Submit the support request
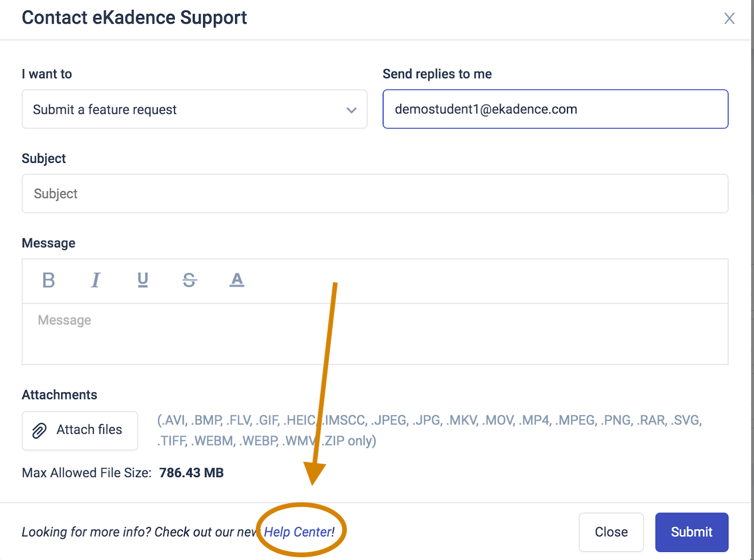The width and height of the screenshot is (754, 560). click(x=691, y=532)
